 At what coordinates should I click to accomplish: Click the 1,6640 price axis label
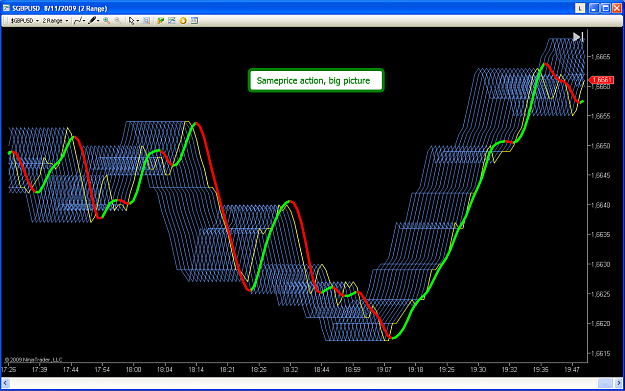click(600, 205)
